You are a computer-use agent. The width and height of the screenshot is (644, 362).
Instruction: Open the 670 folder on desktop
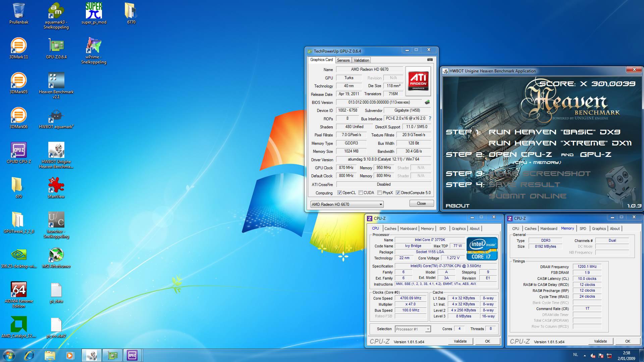click(19, 188)
